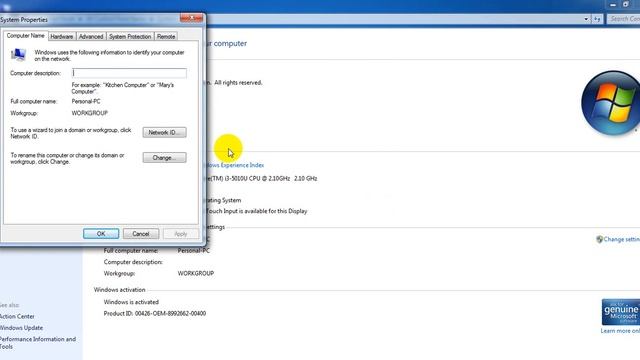
Task: Open the Windows Experience Index link
Action: pyautogui.click(x=235, y=165)
